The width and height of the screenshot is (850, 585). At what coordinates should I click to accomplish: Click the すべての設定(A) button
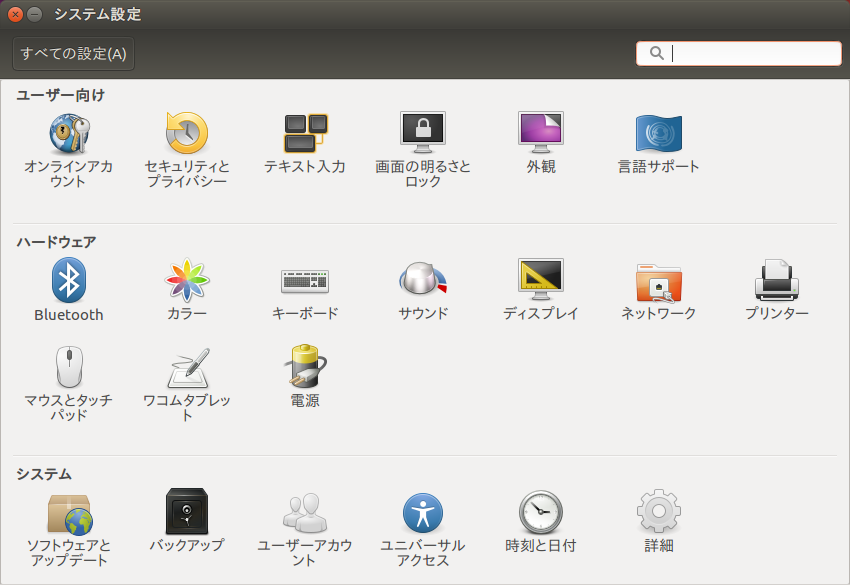coord(73,54)
